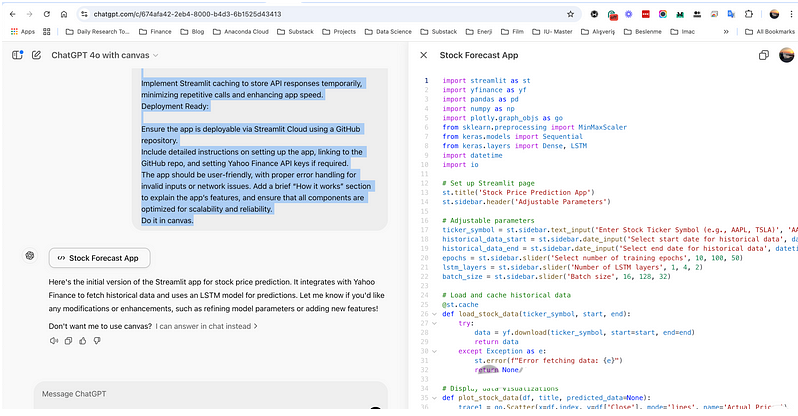Collapse the except block at line 30

click(x=434, y=351)
